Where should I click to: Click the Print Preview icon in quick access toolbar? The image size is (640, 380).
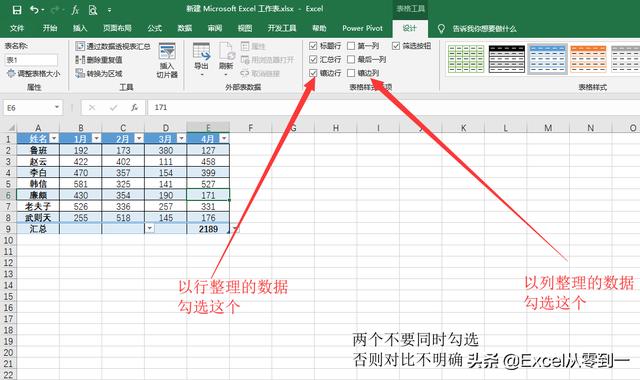click(93, 9)
